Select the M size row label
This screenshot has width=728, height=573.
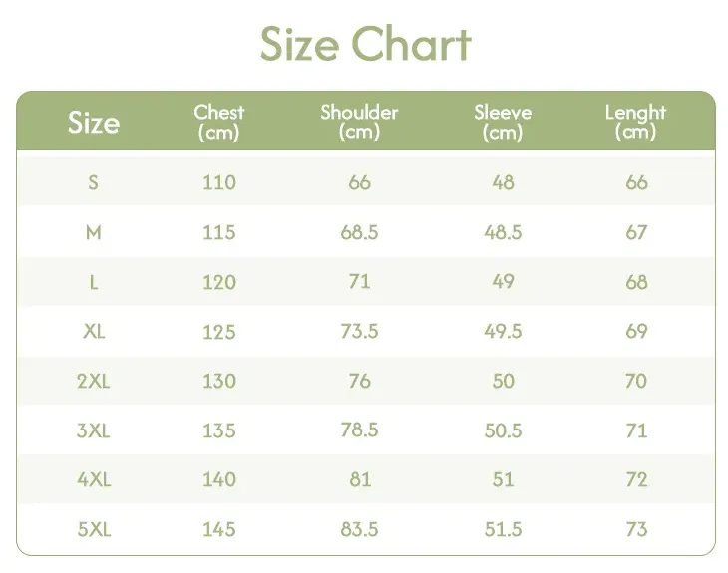tap(94, 232)
